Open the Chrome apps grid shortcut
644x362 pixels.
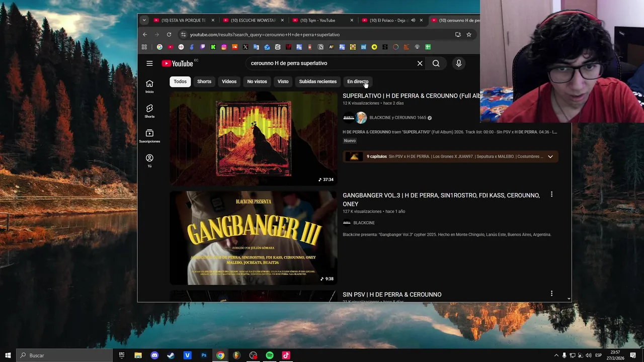[144, 47]
